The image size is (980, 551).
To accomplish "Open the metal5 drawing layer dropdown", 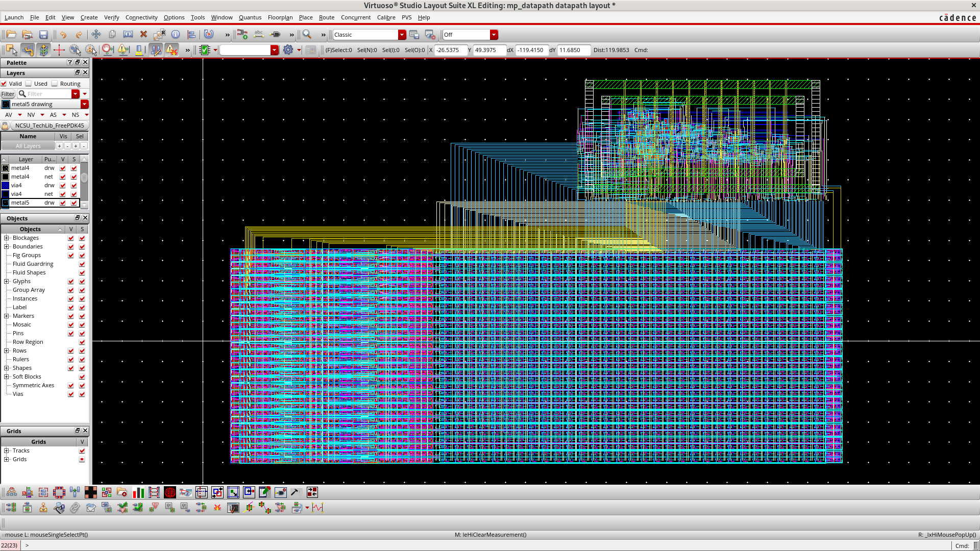I will [85, 104].
